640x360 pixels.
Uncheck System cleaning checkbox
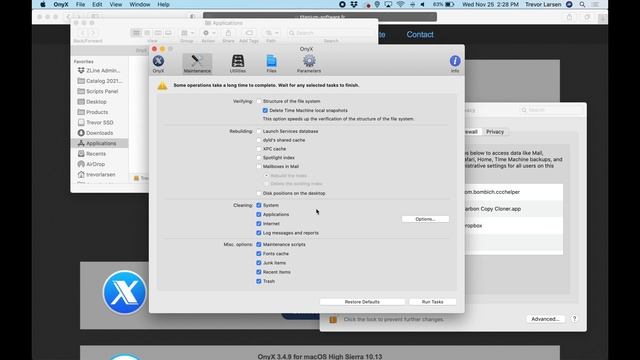coord(259,205)
